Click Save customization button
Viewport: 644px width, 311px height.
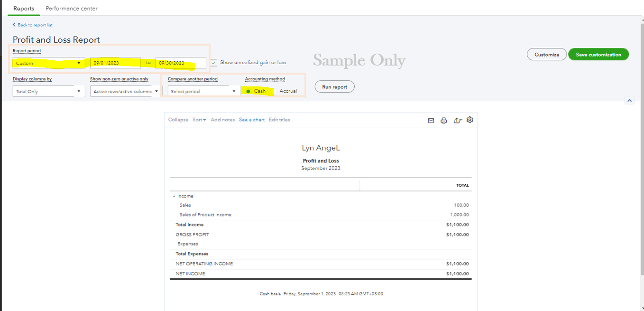click(598, 55)
